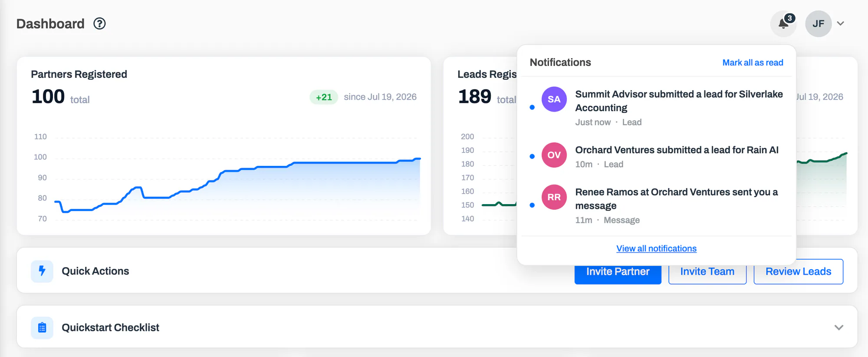Click the JF user avatar

[818, 23]
